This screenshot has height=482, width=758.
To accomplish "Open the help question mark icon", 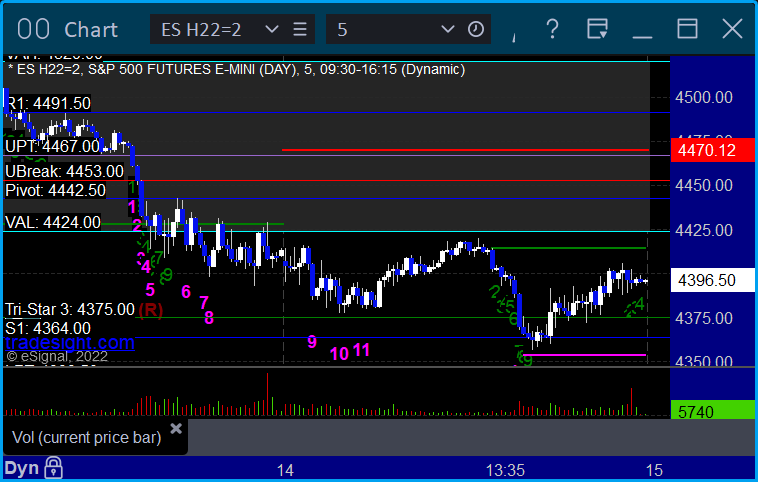I will (x=552, y=29).
